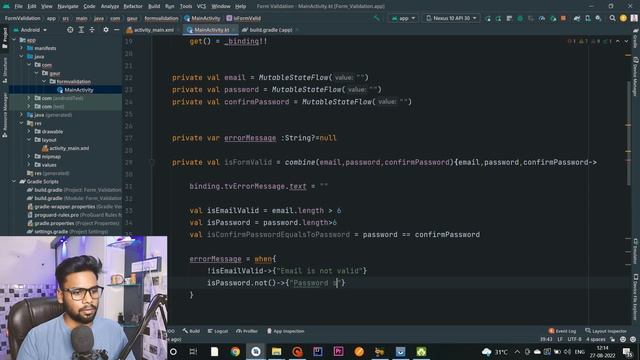Click the Make Project hammer icon
Screen dimensions: 640x360
tap(377, 18)
